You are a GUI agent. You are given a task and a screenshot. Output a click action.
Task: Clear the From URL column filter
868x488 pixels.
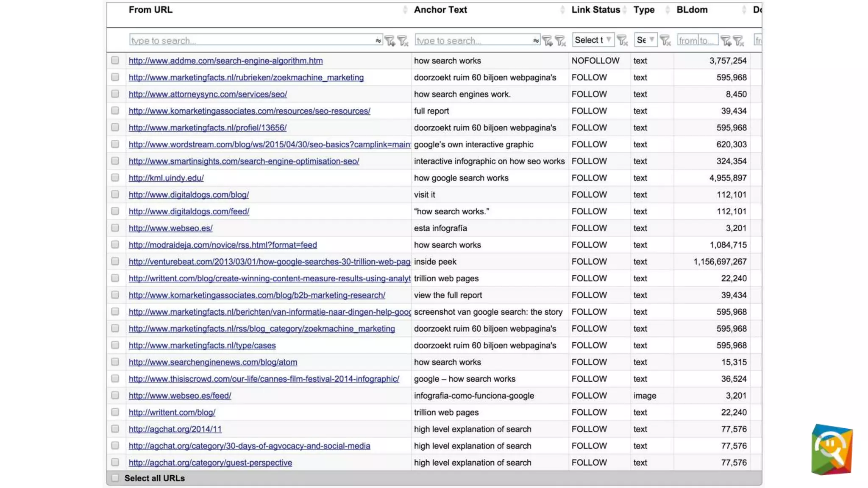[x=403, y=41]
